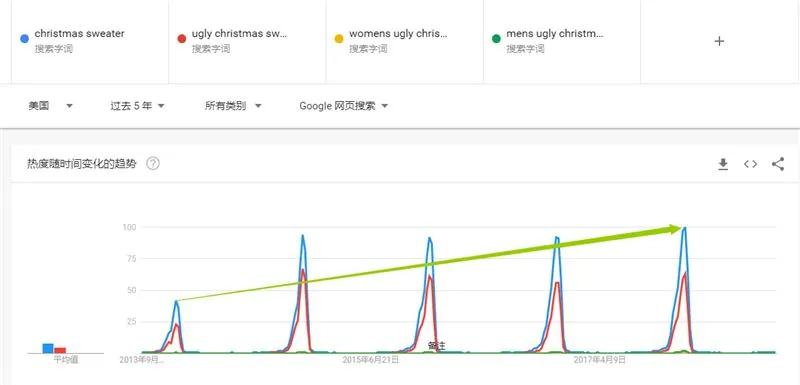
Task: Click the 100 y-axis label
Action: tap(130, 227)
